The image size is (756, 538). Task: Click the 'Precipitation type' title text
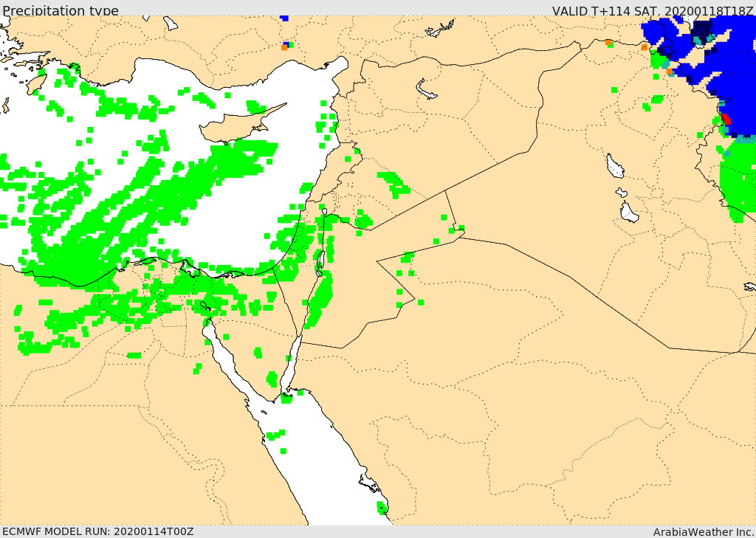click(61, 10)
